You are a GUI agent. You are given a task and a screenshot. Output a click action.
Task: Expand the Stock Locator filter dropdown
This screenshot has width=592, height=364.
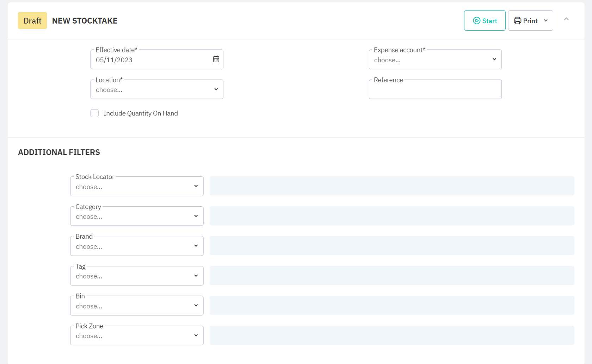click(137, 187)
